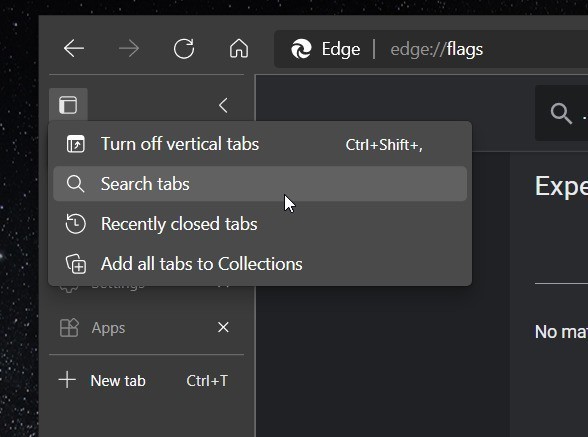Image resolution: width=588 pixels, height=437 pixels.
Task: Open the home page via the house icon
Action: (x=239, y=48)
